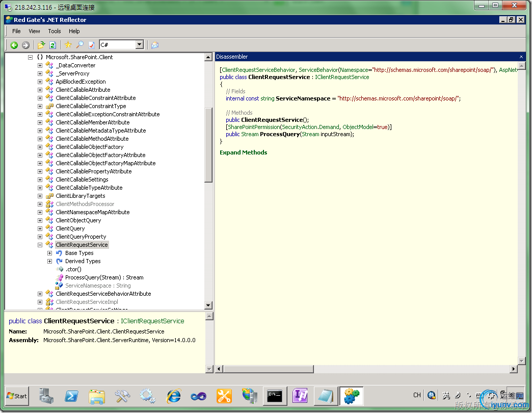
Task: Click the .ctor() constructor icon
Action: pos(60,269)
